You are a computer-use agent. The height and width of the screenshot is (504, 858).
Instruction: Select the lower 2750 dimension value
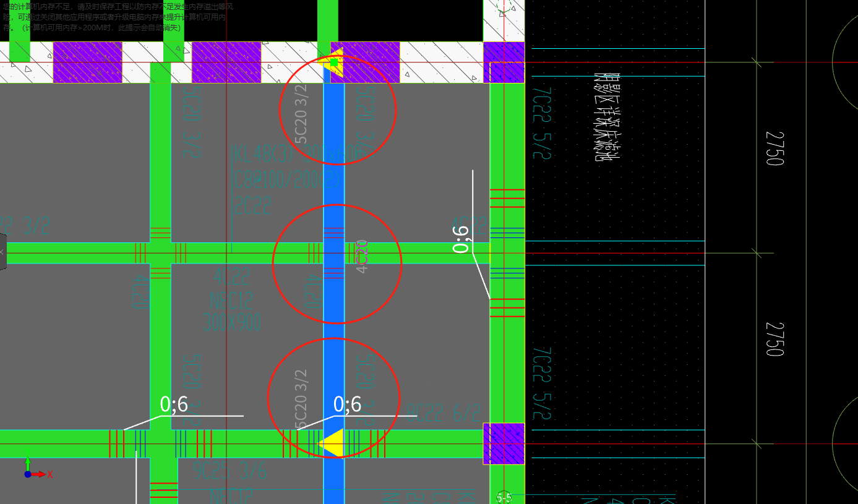775,338
